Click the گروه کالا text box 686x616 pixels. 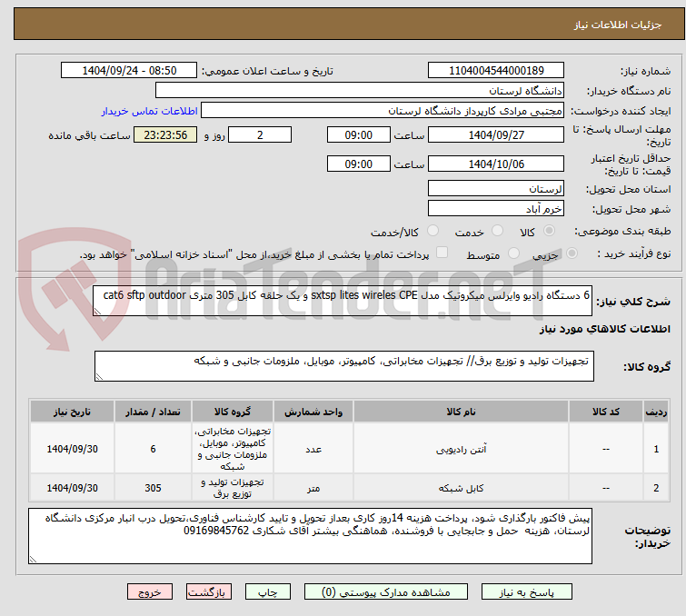344,366
